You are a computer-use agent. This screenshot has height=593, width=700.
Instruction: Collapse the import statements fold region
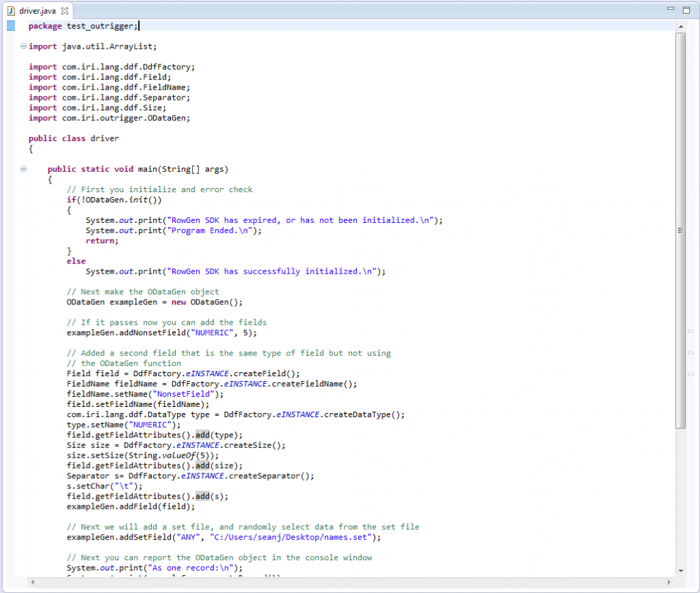click(x=23, y=46)
